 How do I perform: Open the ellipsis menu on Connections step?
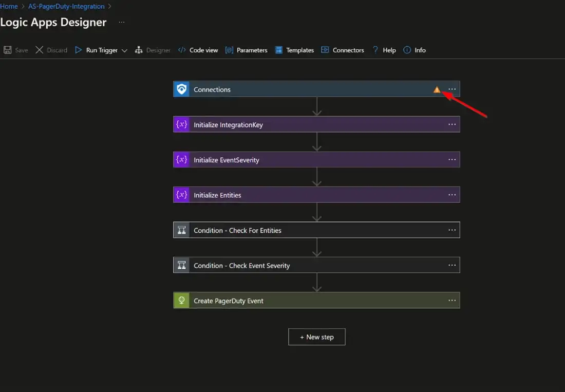(x=452, y=89)
